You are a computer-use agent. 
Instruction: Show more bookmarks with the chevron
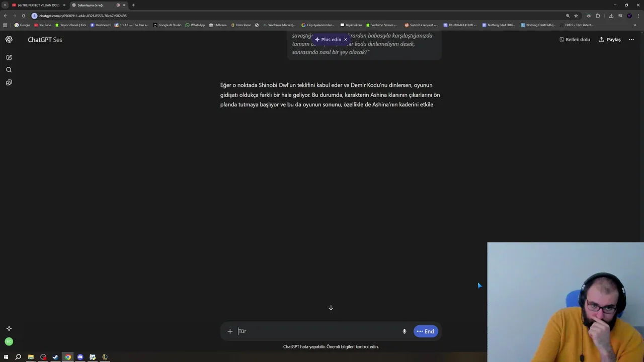634,25
